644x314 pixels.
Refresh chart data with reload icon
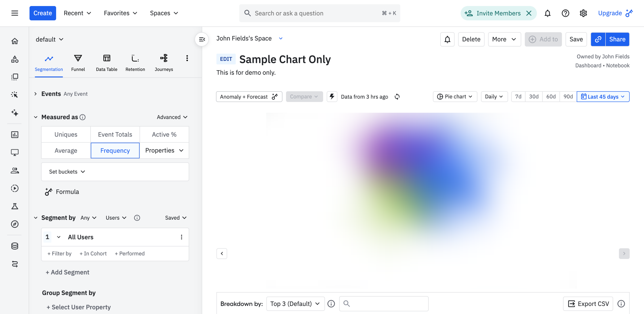[x=397, y=97]
